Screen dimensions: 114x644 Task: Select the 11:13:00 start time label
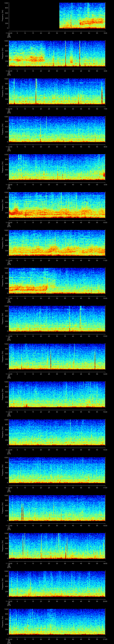click(9, 374)
